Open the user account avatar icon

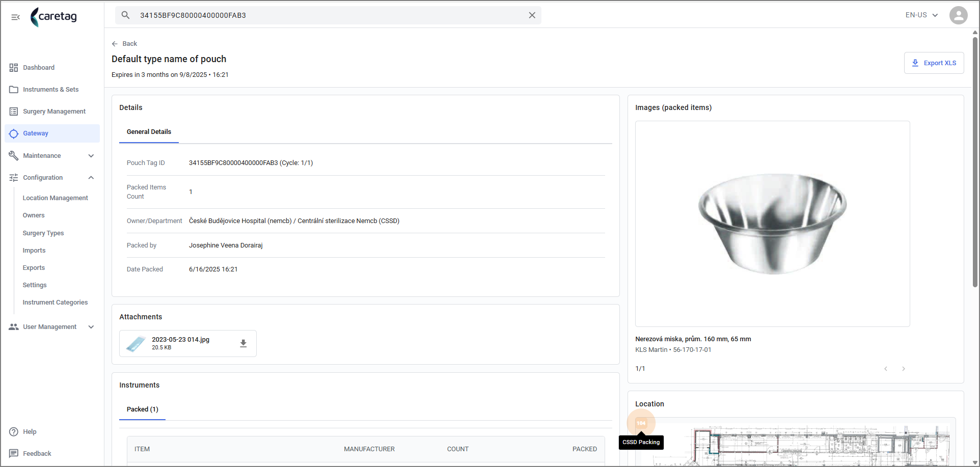pyautogui.click(x=958, y=15)
